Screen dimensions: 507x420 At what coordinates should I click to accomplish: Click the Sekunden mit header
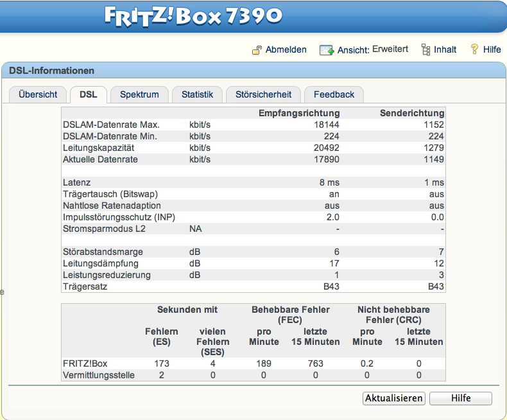pos(187,310)
